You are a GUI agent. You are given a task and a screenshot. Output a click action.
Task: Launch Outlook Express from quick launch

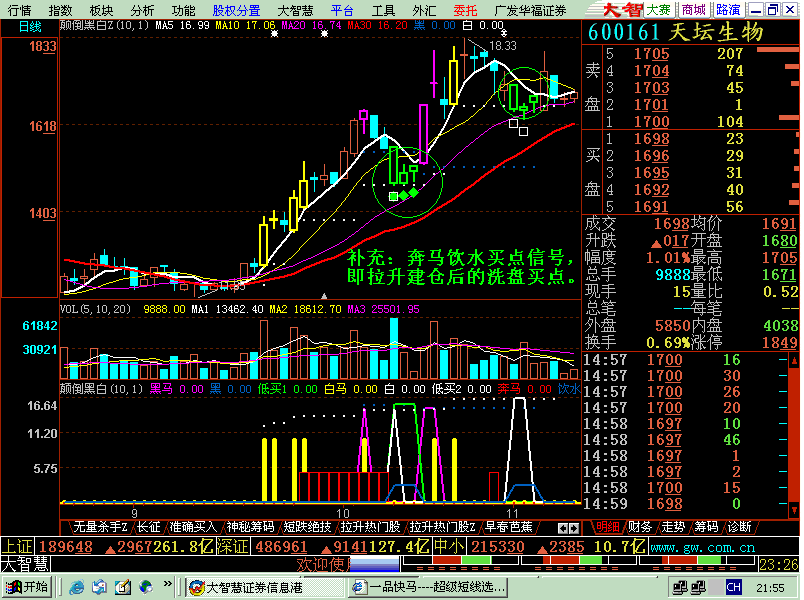pyautogui.click(x=99, y=587)
